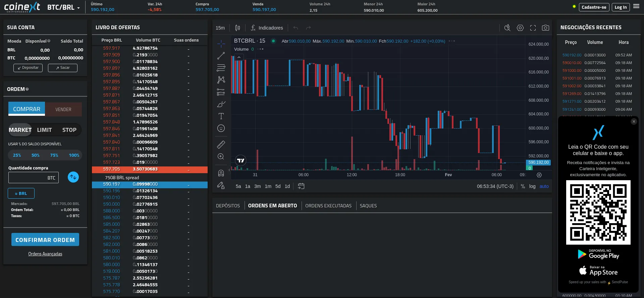Enter fullscreen chart mode

click(x=533, y=28)
